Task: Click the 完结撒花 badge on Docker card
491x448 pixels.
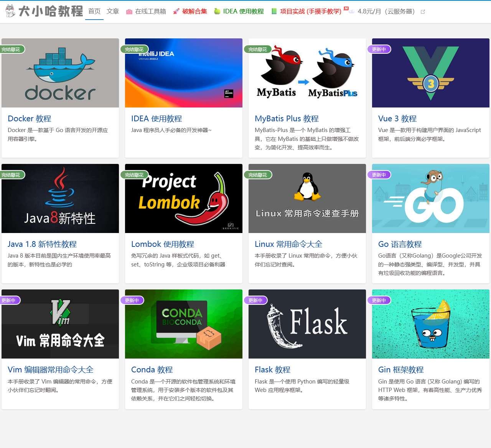Action: click(12, 49)
